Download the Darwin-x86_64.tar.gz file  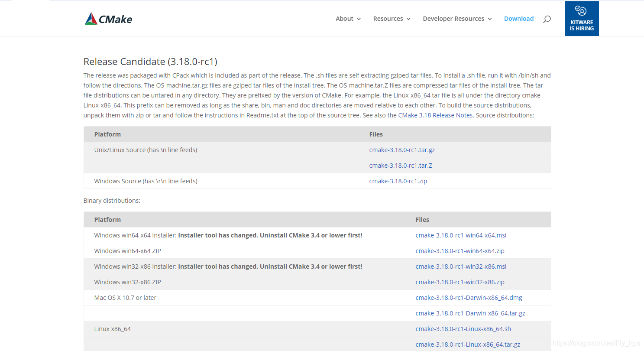tap(470, 313)
